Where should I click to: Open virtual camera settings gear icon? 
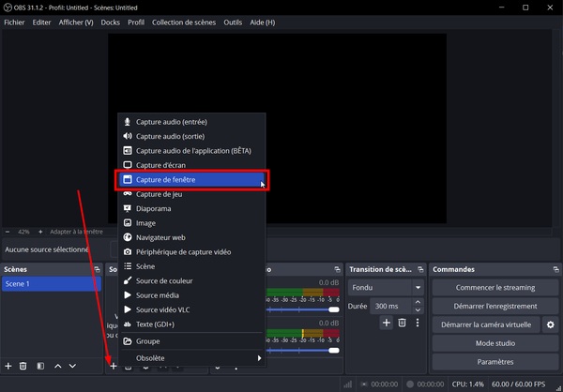click(551, 324)
